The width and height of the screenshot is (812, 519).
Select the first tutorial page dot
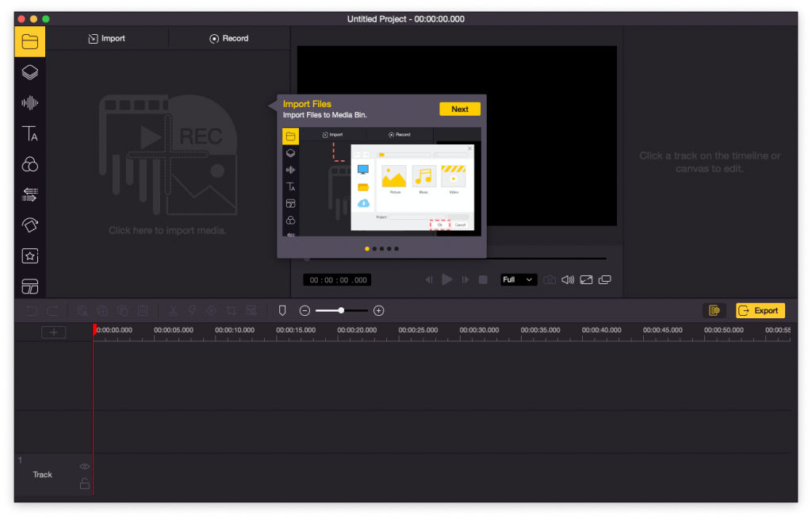367,249
